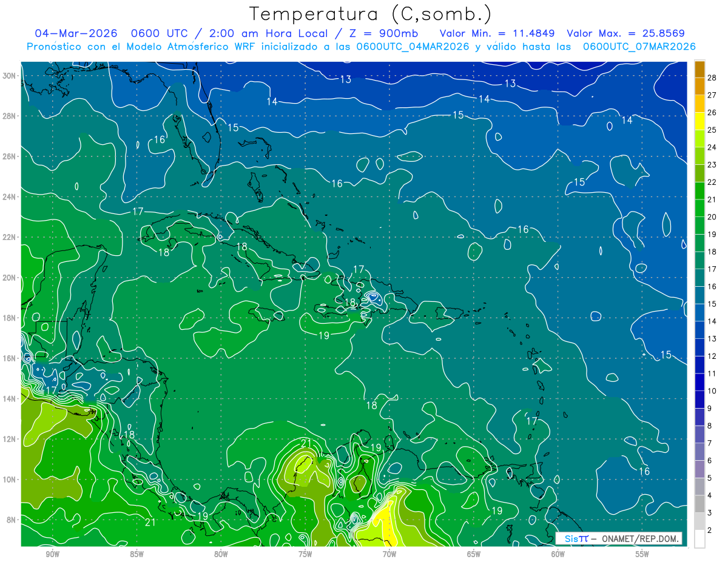The width and height of the screenshot is (728, 562).
Task: Click the 80W longitude axis label
Action: [x=221, y=554]
